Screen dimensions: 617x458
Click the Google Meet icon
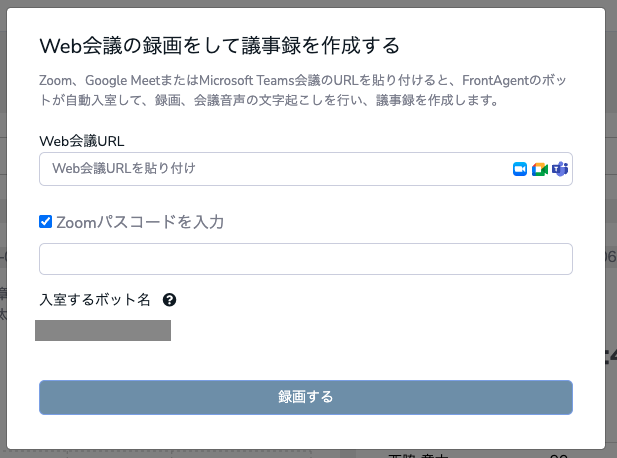539,169
